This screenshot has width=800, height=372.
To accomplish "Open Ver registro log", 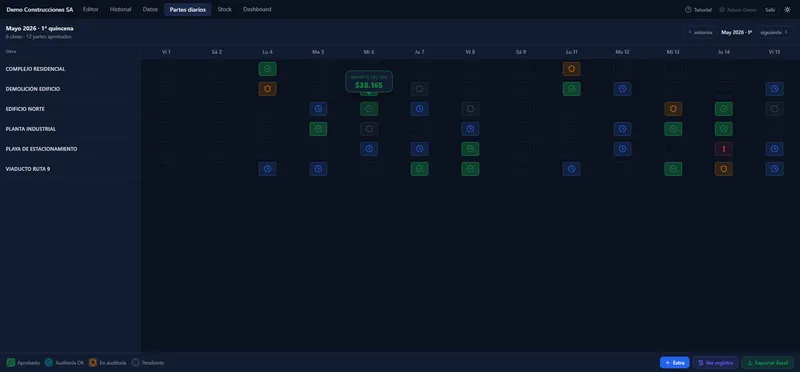I will (x=715, y=362).
